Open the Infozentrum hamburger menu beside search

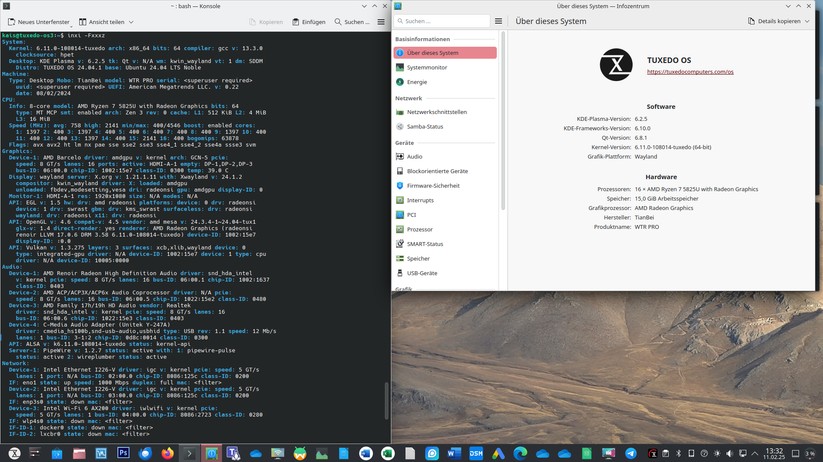coord(498,21)
